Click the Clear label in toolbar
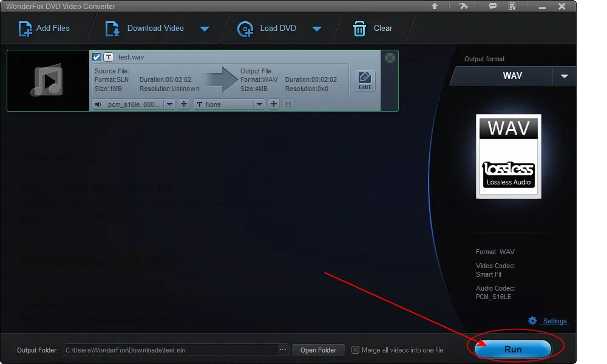Screen dimensions: 607x364 (383, 29)
